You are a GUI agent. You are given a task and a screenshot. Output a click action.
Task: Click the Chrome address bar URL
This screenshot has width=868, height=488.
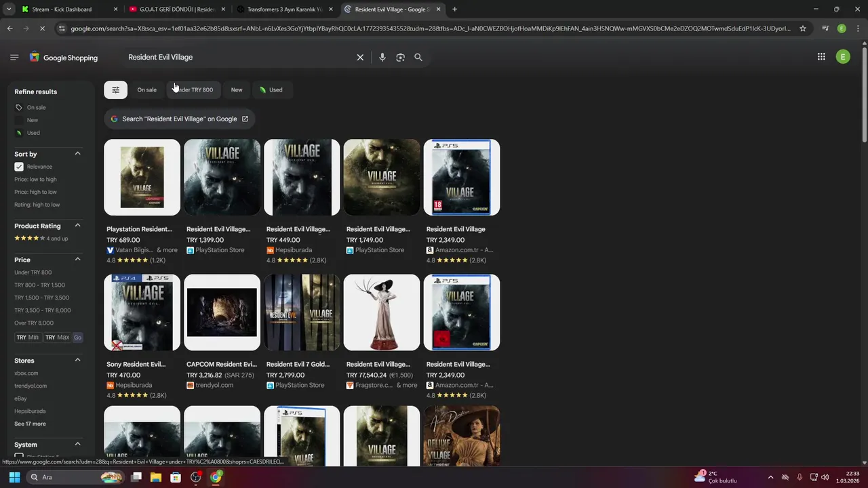pos(430,28)
